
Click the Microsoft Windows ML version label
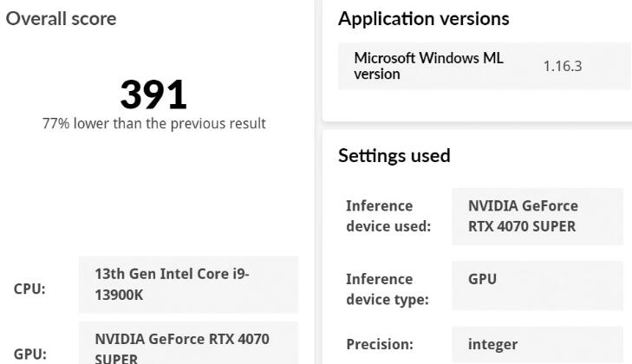click(429, 66)
